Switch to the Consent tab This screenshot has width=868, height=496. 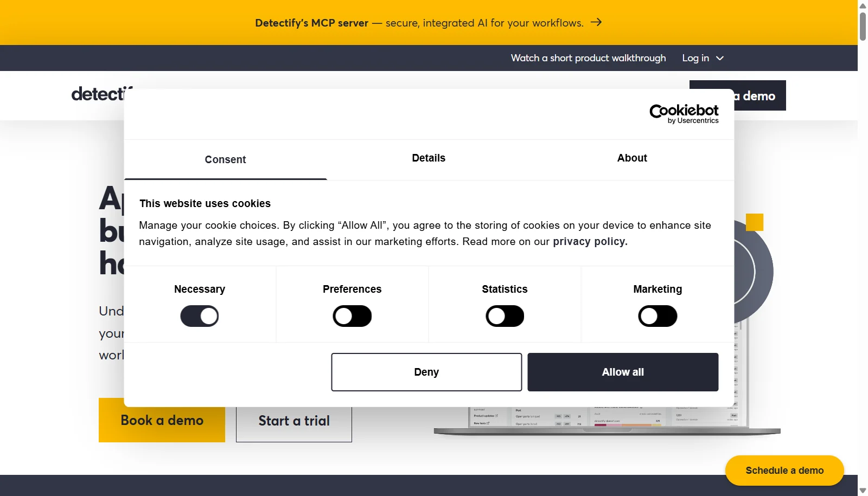coord(225,159)
